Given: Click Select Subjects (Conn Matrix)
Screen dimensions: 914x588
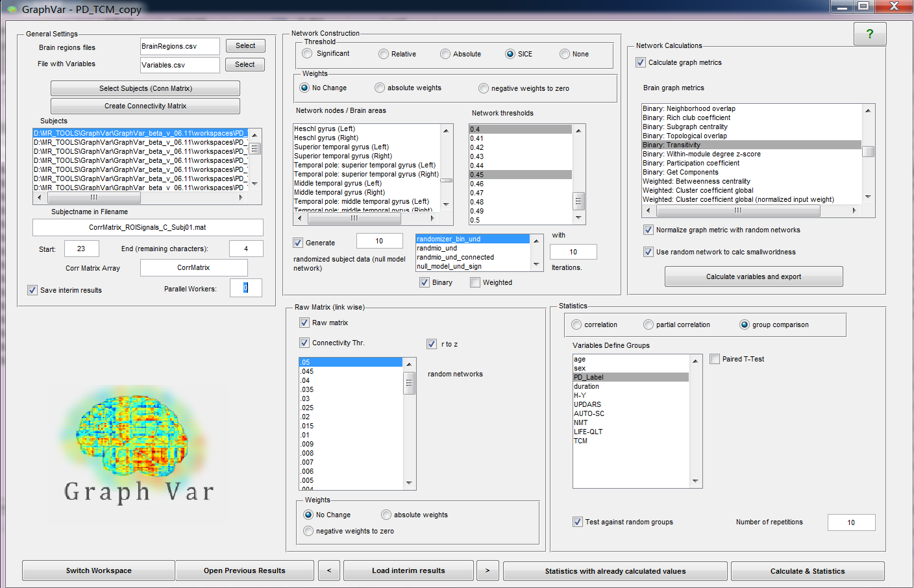Looking at the screenshot, I should [x=145, y=88].
